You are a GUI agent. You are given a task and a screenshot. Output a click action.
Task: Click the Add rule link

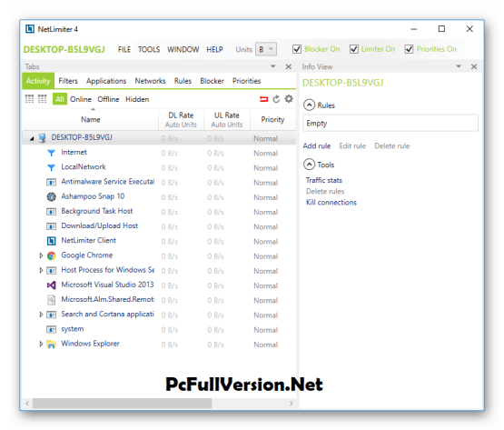tap(317, 145)
